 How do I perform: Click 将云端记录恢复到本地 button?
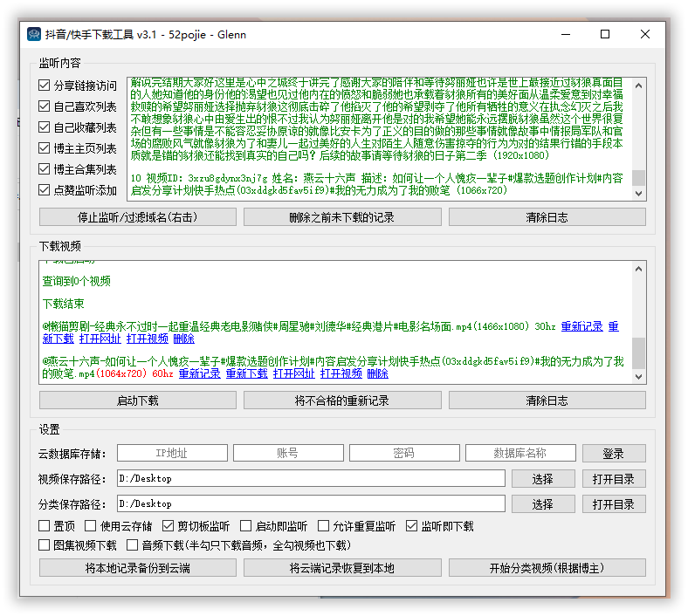point(342,568)
